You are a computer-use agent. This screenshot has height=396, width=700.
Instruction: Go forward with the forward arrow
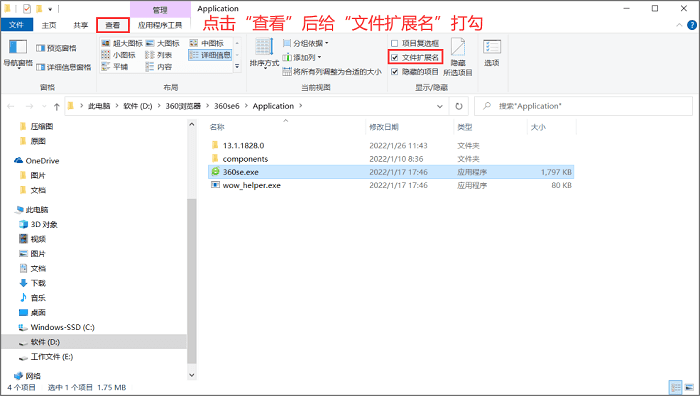click(29, 106)
